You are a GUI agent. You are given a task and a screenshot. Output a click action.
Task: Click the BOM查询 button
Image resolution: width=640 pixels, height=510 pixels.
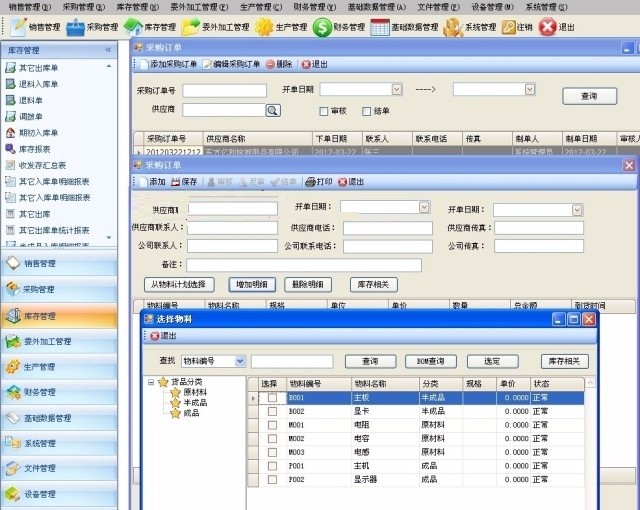point(431,361)
